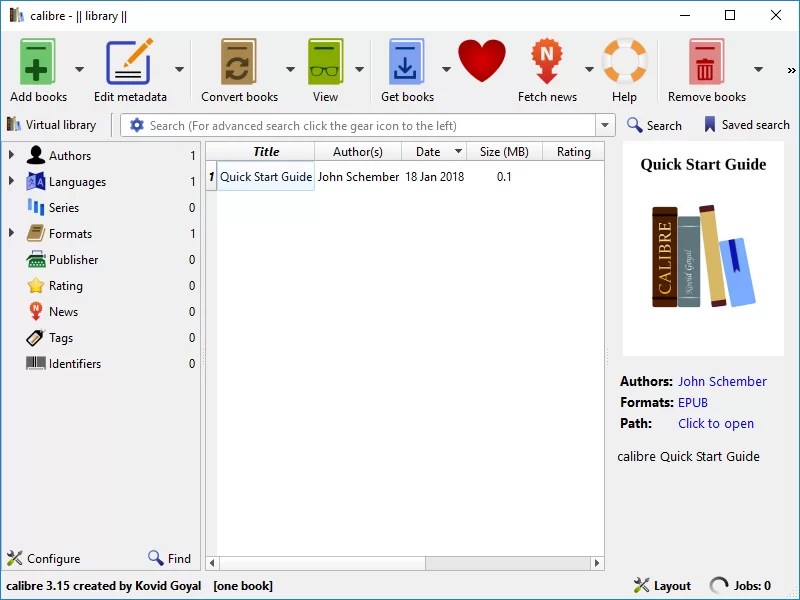This screenshot has height=600, width=800.
Task: Open the book path via Click to open
Action: [x=716, y=423]
